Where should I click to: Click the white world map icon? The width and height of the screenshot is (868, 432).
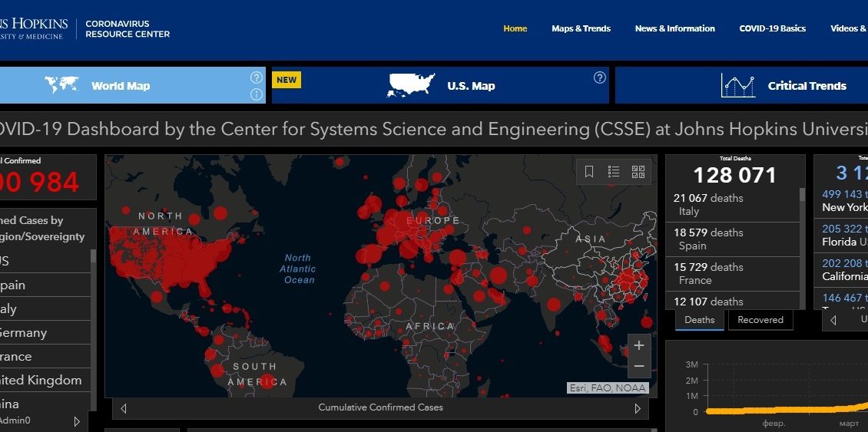(61, 85)
